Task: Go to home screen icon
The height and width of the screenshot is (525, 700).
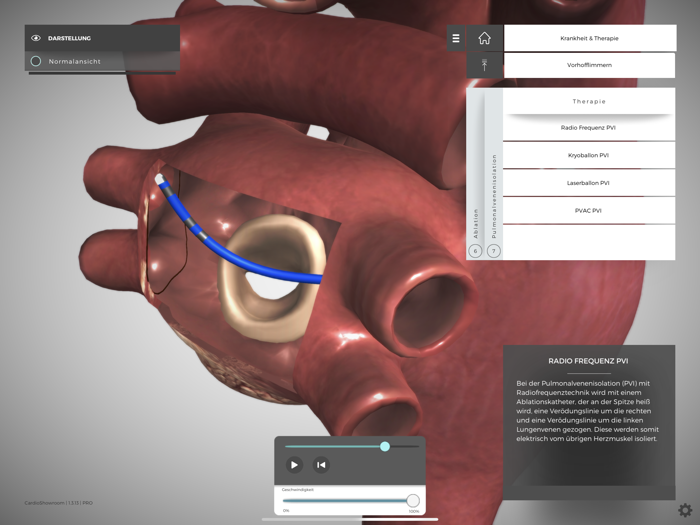Action: point(484,38)
